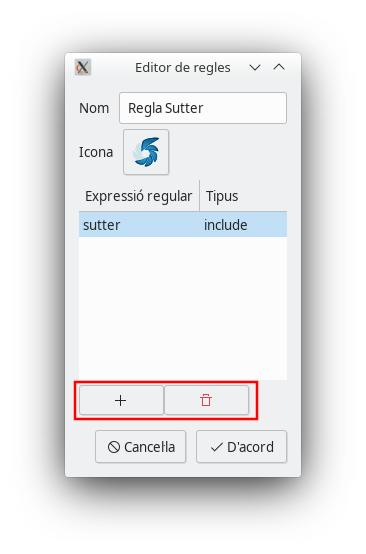Click divider between Expressió regular and Tipus

pyautogui.click(x=200, y=196)
